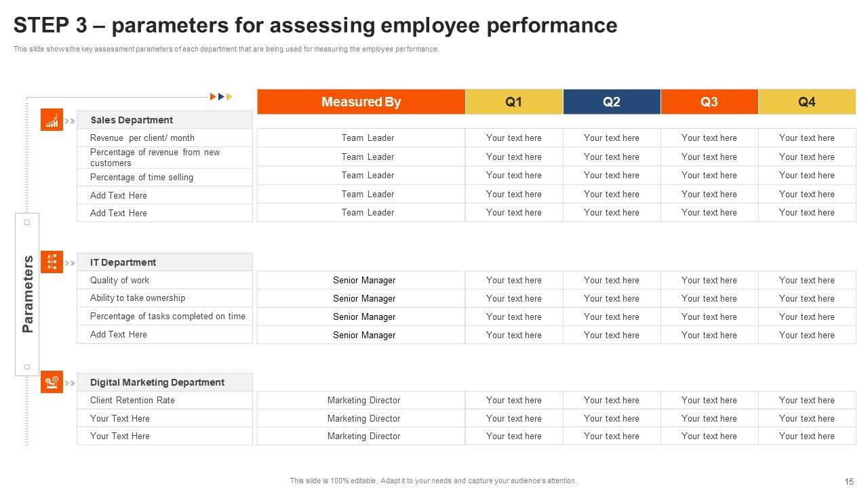Select the Measured By column header
868x488 pixels.
coord(361,102)
